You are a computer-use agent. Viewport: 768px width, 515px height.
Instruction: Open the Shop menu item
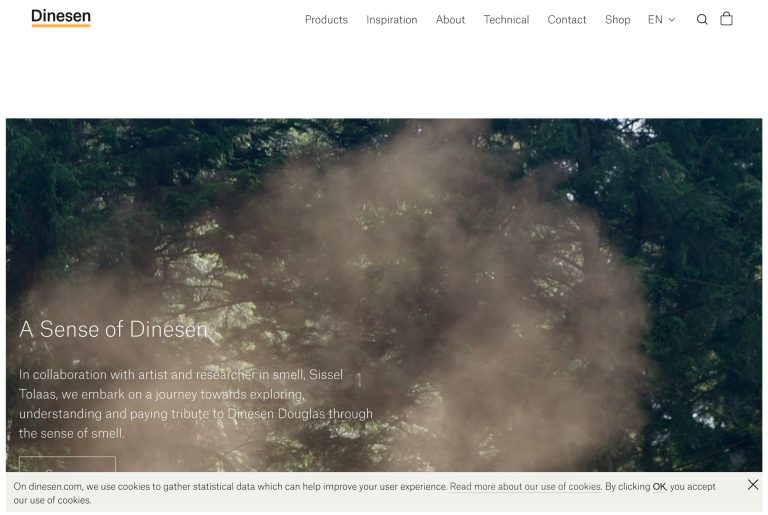click(x=617, y=20)
